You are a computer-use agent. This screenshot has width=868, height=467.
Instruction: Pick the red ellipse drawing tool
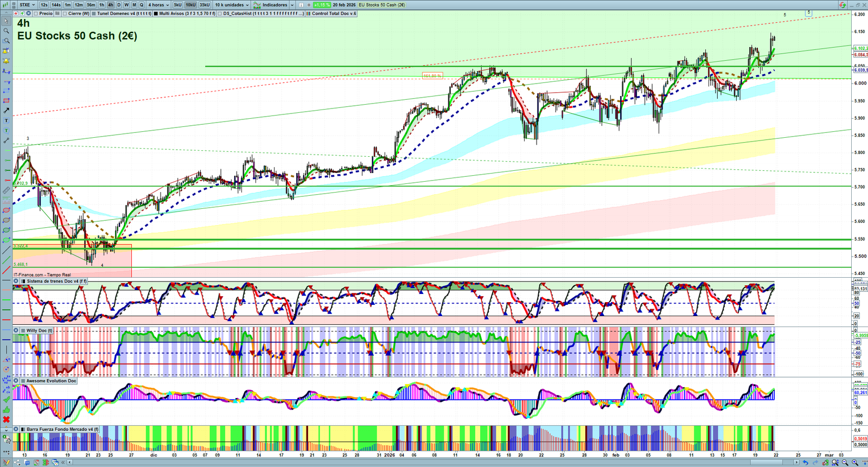(x=6, y=210)
